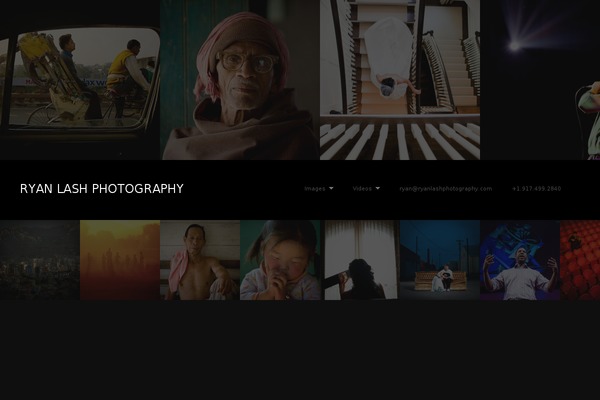
Task: Open the praying young girl thumbnail
Action: pyautogui.click(x=280, y=260)
